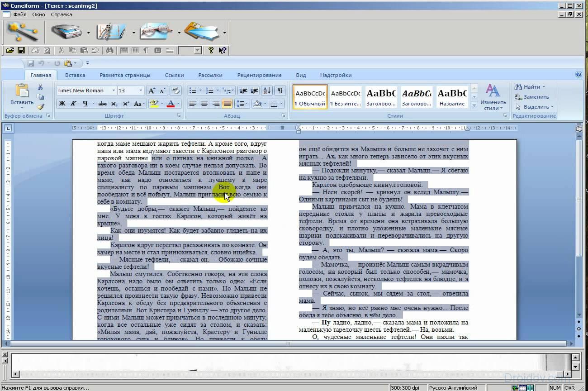Increase paragraph indent icon
The height and width of the screenshot is (391, 588).
tap(255, 91)
